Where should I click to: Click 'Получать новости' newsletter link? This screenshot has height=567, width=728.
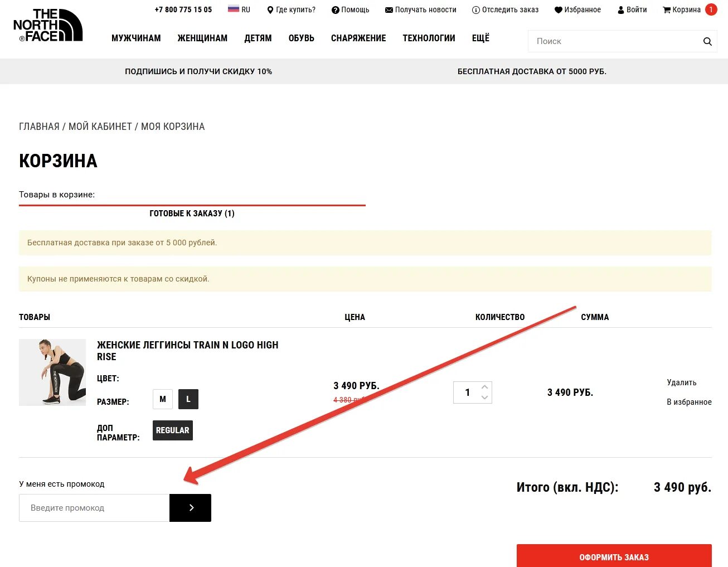pos(421,9)
